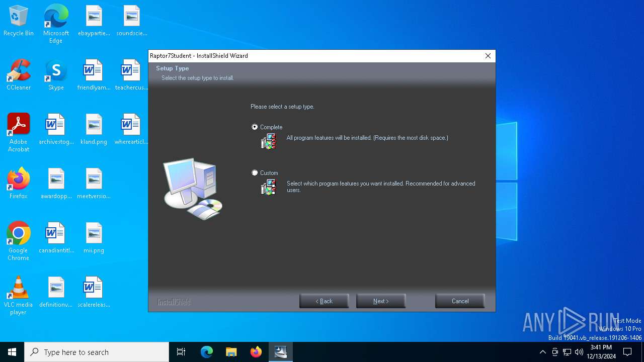Open the taskbar clock showing 3:41 PM
This screenshot has height=362, width=644.
coord(601,352)
